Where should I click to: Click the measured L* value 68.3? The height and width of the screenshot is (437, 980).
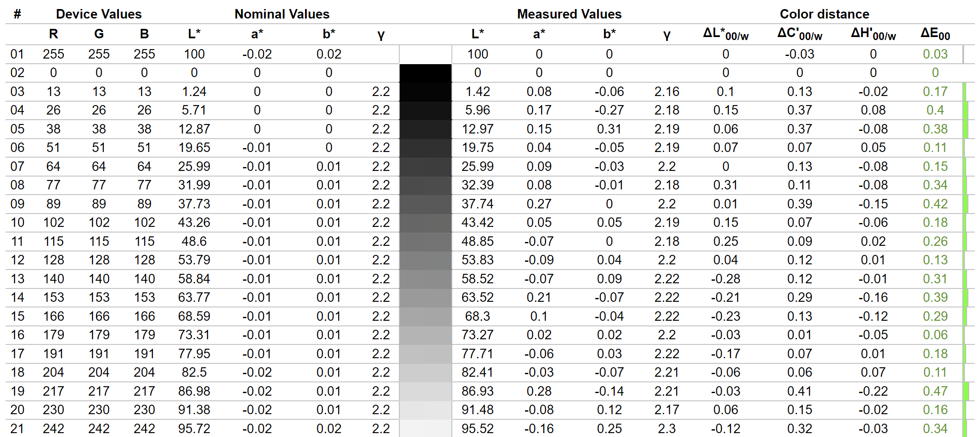click(x=477, y=316)
